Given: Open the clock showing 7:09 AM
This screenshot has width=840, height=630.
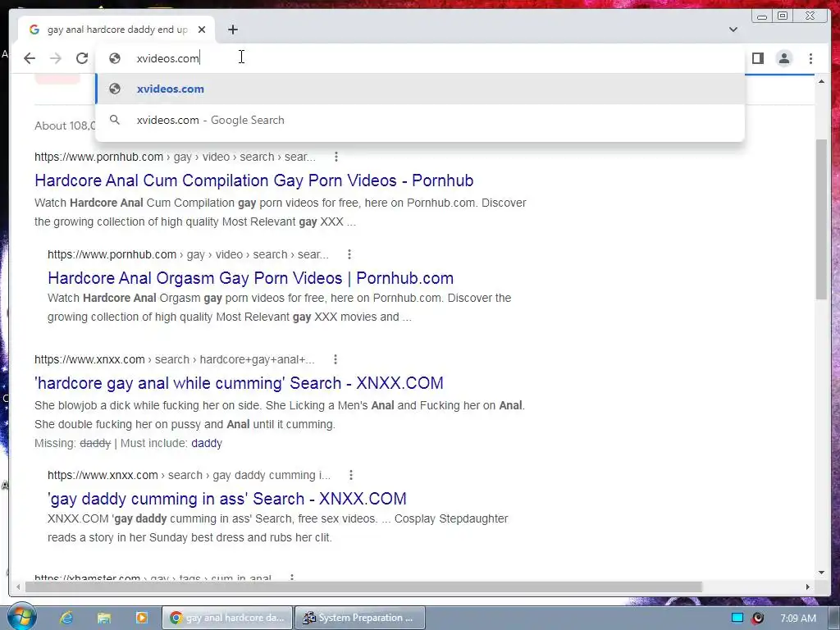Looking at the screenshot, I should (x=797, y=619).
